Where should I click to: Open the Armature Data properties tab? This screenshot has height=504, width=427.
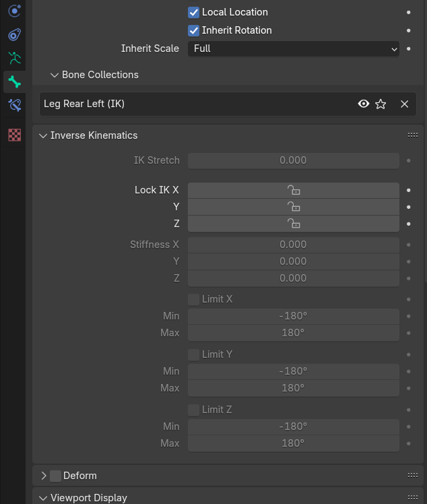(x=14, y=59)
